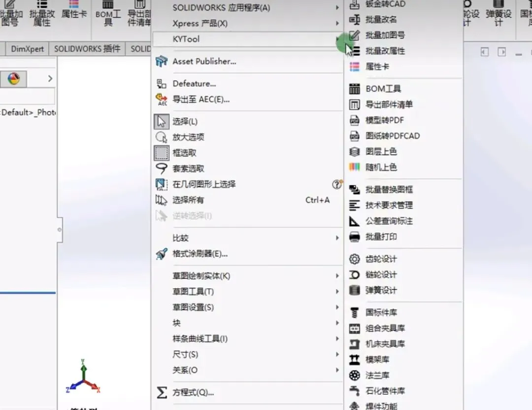The width and height of the screenshot is (532, 410).
Task: Click 选择所有 Ctrl+A entry
Action: tap(248, 200)
